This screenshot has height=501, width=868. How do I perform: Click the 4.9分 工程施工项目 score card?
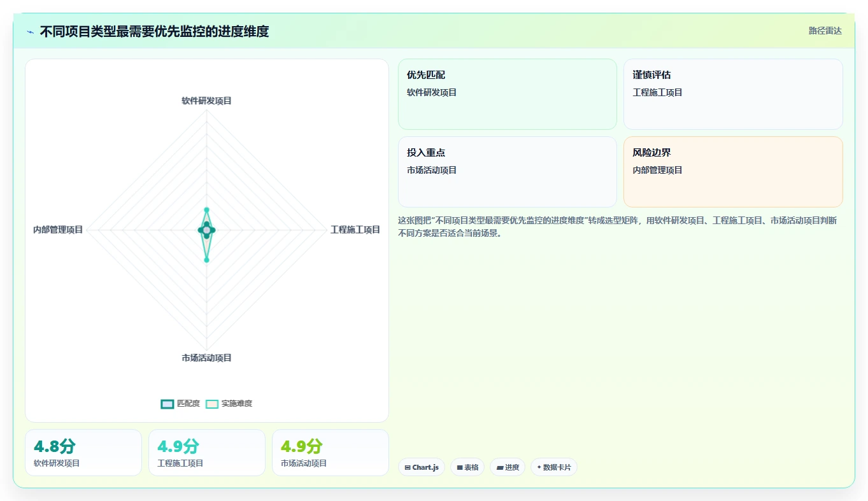tap(207, 453)
